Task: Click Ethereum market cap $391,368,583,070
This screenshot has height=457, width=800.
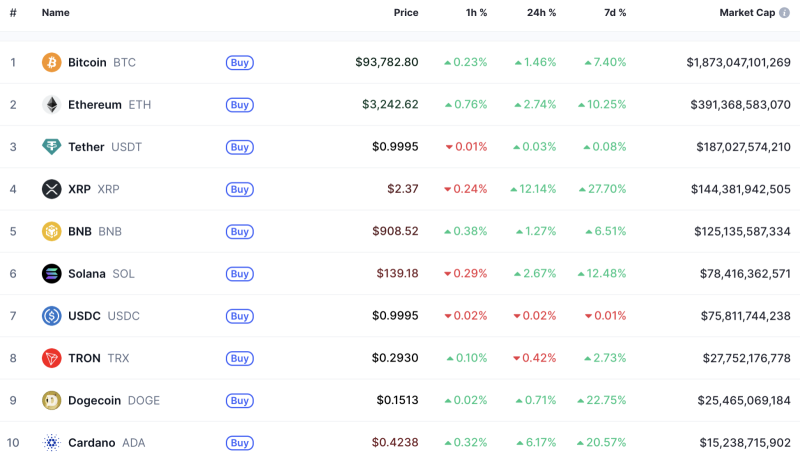Action: (740, 105)
